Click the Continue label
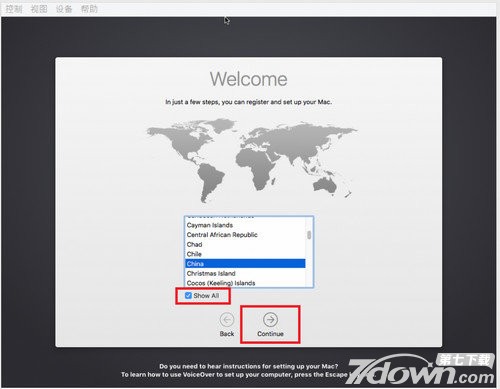This screenshot has height=389, width=500. click(270, 334)
